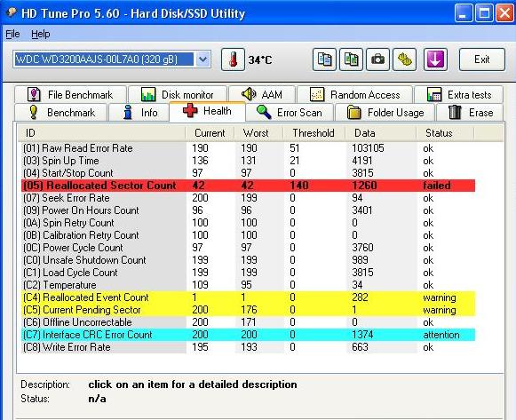Switch to the Benchmark tab
The height and width of the screenshot is (420, 516).
[x=61, y=113]
